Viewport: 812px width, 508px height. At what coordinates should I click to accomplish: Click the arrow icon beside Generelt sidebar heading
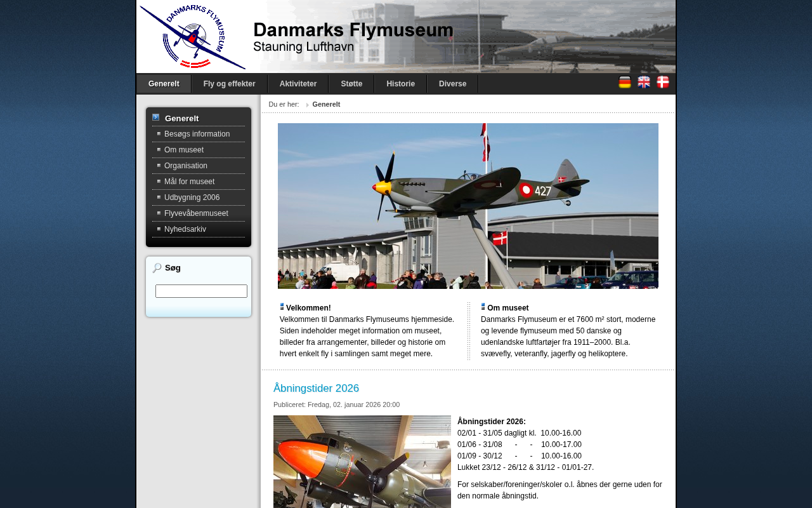pyautogui.click(x=156, y=117)
